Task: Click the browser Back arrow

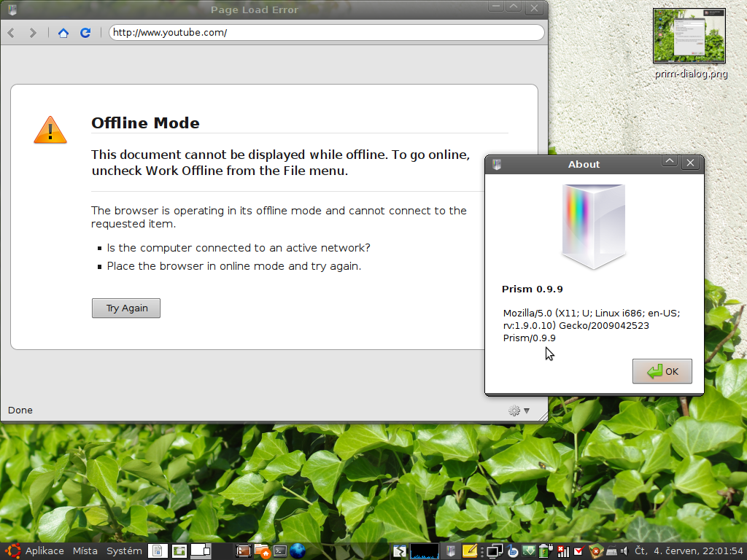Action: (12, 33)
